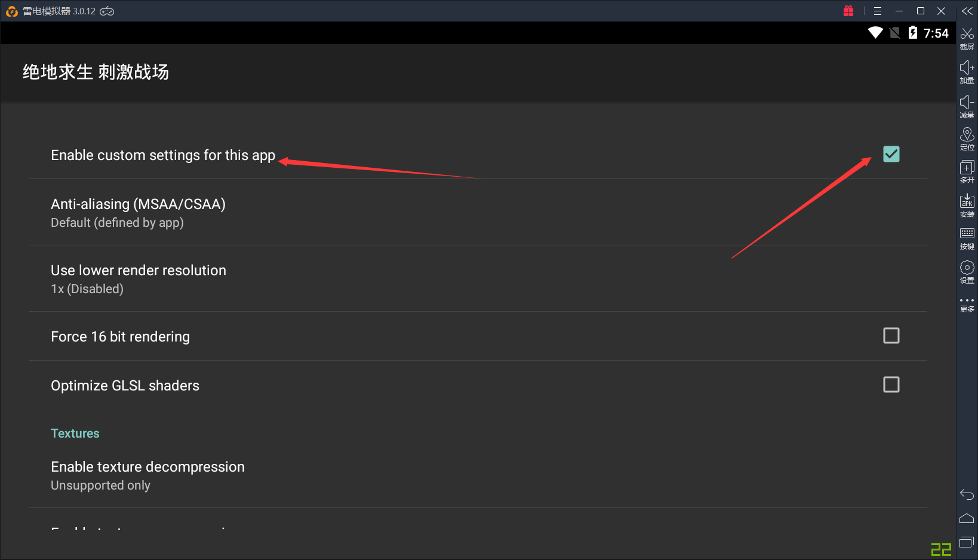Open the emulator hamburger menu in title bar
Image resolution: width=978 pixels, height=560 pixels.
tap(877, 11)
